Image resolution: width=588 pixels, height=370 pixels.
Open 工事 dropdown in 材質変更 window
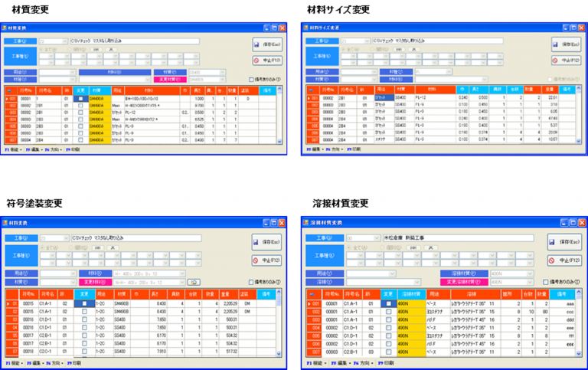click(x=65, y=41)
